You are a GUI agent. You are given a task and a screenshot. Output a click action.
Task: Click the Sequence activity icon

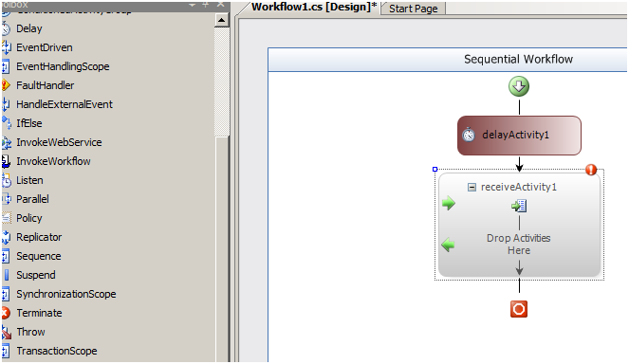tap(6, 256)
